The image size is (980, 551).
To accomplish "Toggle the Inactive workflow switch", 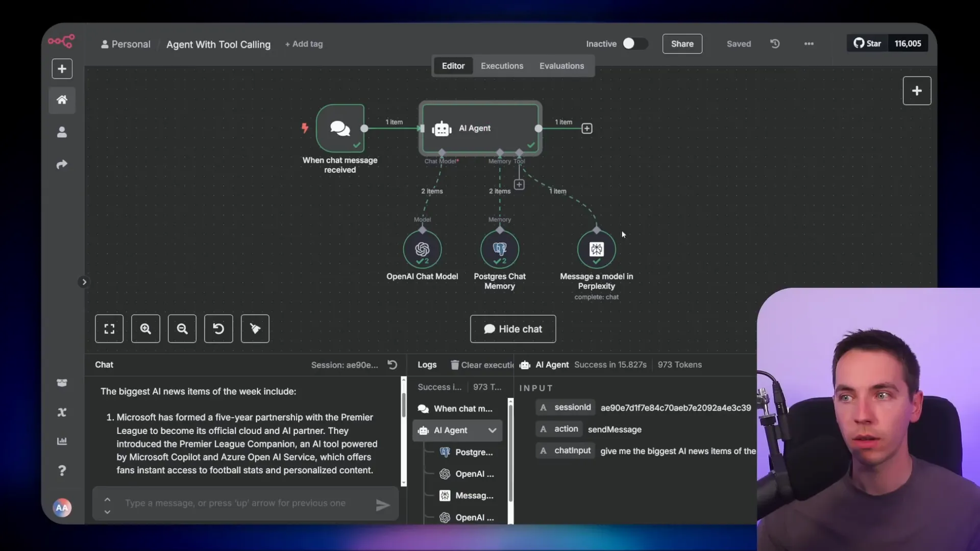I will pos(635,44).
